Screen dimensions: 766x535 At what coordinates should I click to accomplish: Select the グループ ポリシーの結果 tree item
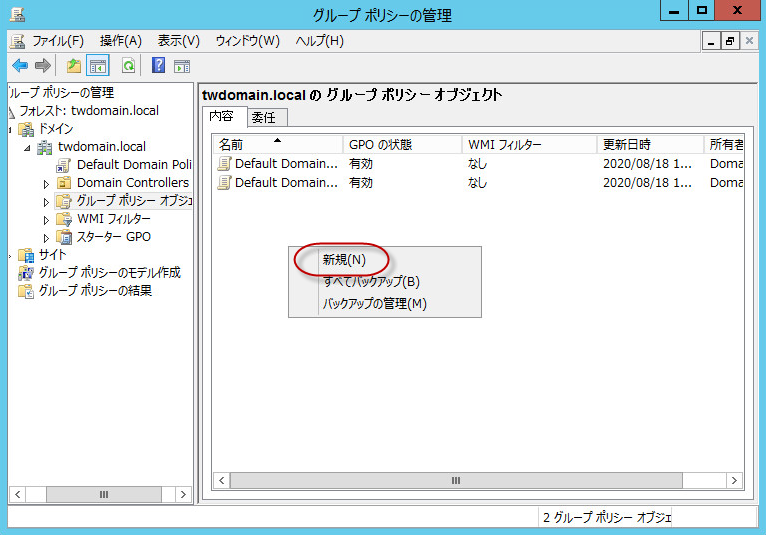(x=95, y=291)
